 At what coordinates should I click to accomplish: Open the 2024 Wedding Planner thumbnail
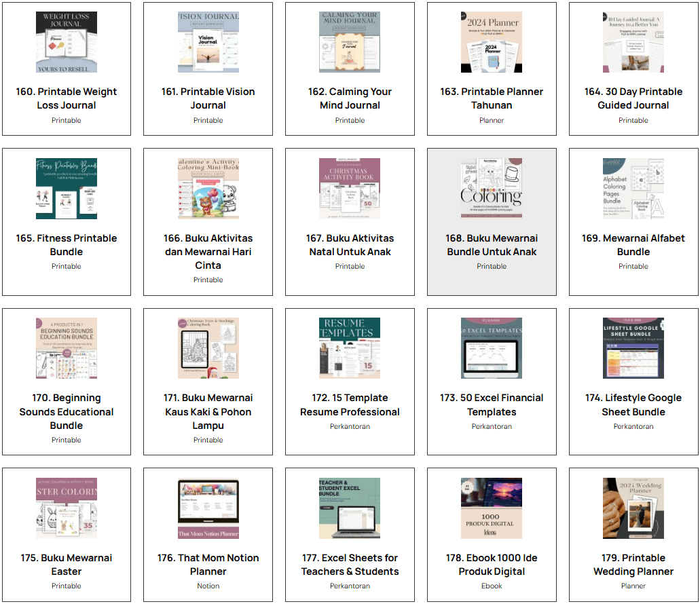pos(633,508)
